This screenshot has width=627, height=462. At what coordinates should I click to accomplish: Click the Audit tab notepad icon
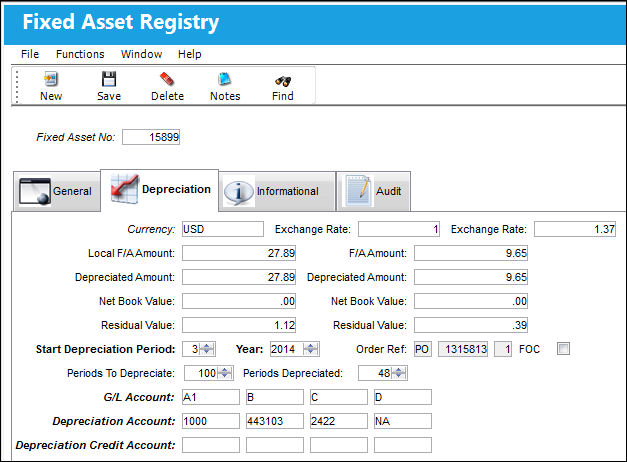[x=358, y=190]
